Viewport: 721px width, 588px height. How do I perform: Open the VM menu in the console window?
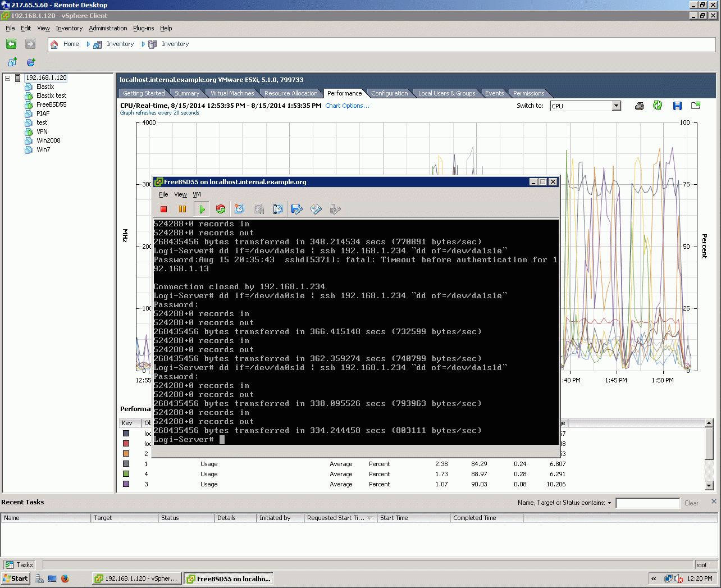pos(197,194)
